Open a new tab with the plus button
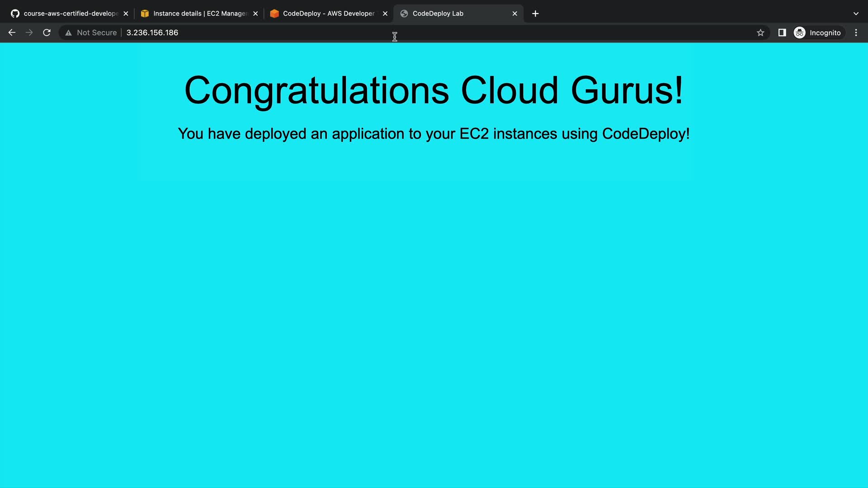 (535, 14)
